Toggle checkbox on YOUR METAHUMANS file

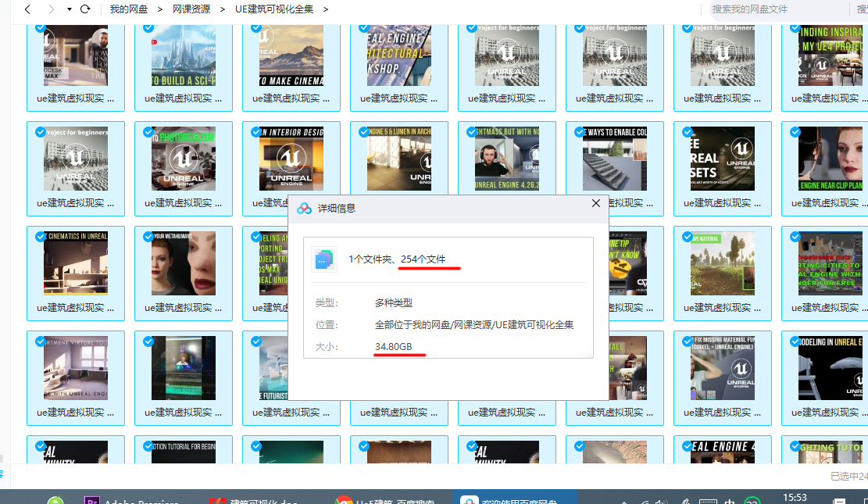148,237
